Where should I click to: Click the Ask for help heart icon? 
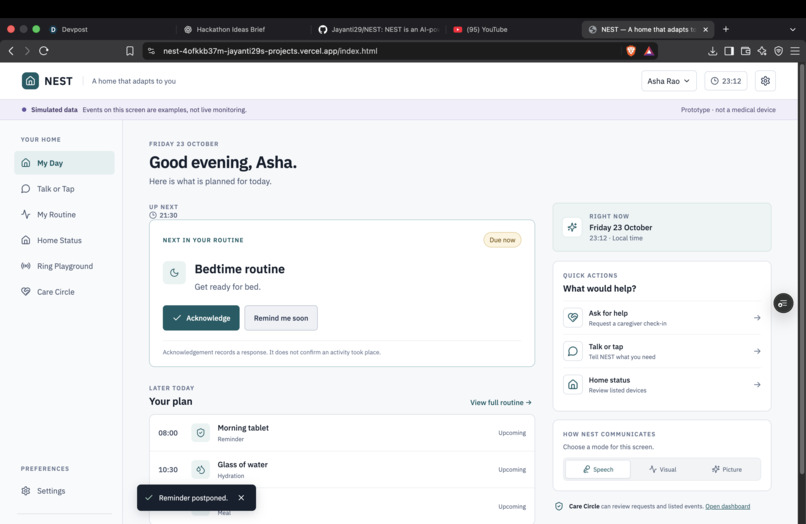[x=573, y=317]
